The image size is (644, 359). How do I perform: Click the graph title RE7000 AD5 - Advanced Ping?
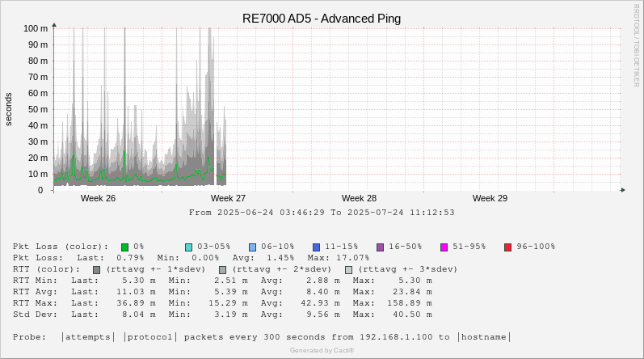322,19
